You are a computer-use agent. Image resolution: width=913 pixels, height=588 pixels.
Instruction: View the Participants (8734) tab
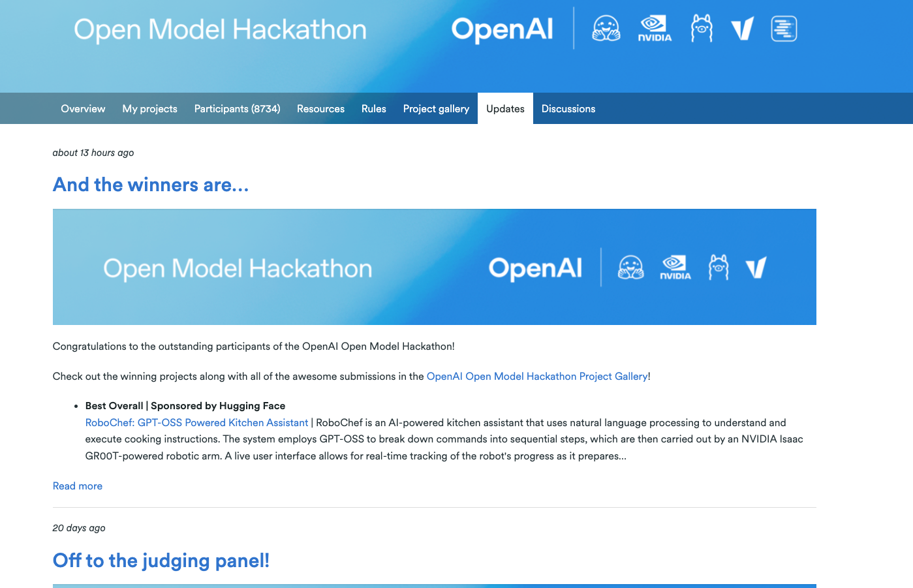[237, 109]
